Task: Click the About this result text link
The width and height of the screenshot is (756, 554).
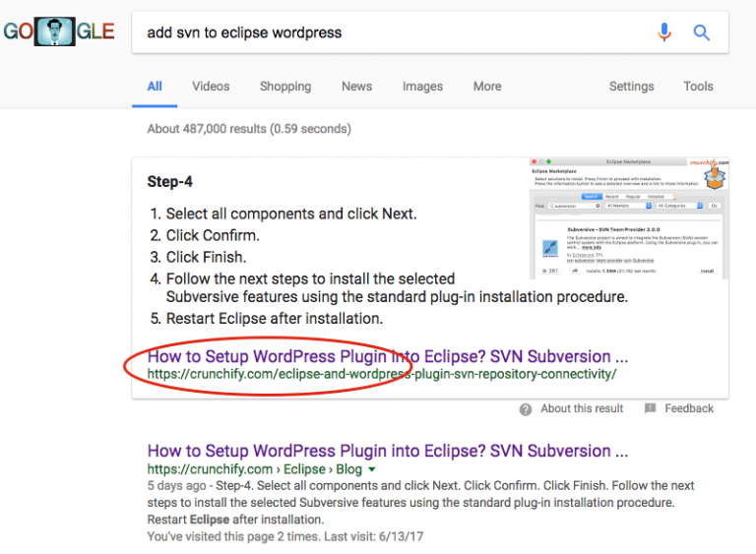Action: (582, 408)
